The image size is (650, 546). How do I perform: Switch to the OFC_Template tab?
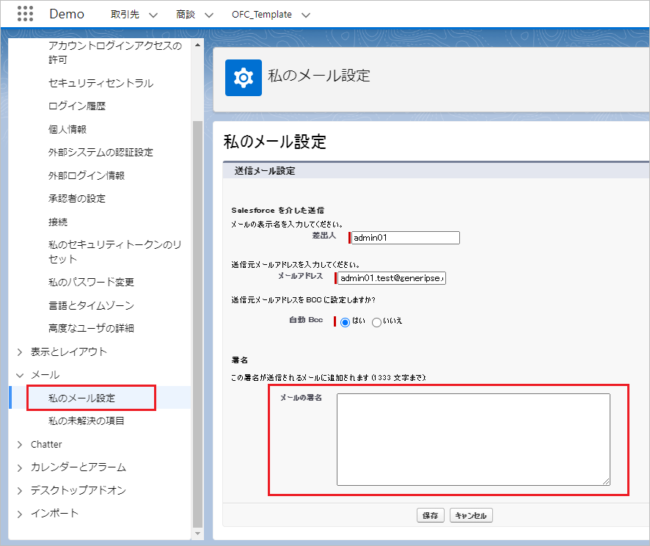(x=262, y=15)
